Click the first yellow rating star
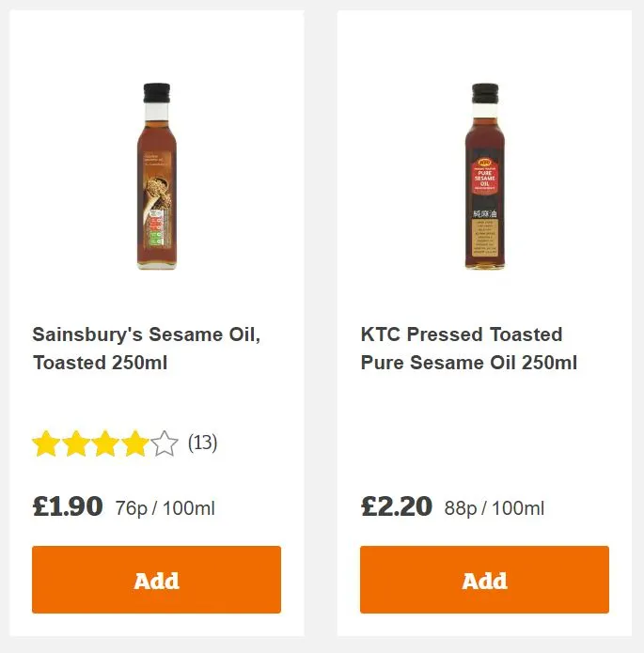This screenshot has height=653, width=644. pos(46,443)
